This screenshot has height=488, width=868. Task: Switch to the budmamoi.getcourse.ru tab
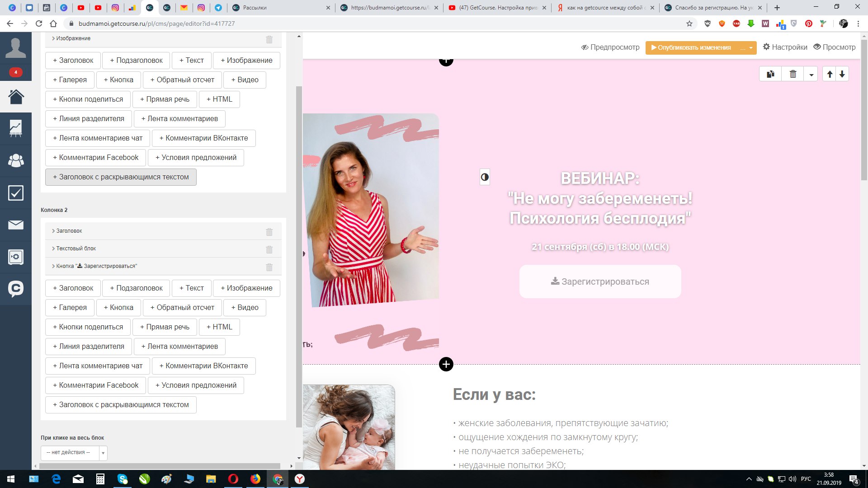(389, 8)
